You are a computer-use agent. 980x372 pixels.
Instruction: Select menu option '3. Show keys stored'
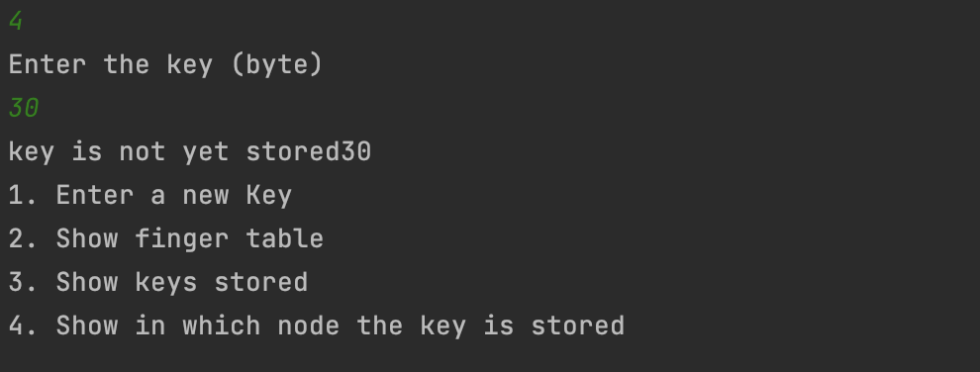[x=158, y=282]
